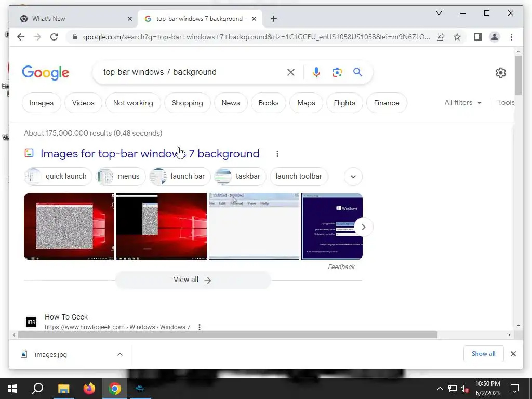Screen dimensions: 532x399
Task: Open the Windows Start menu
Action: click(x=12, y=389)
